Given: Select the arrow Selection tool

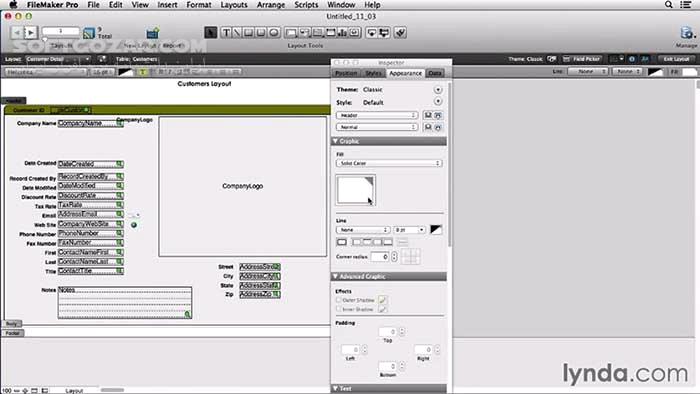Looking at the screenshot, I should [211, 33].
